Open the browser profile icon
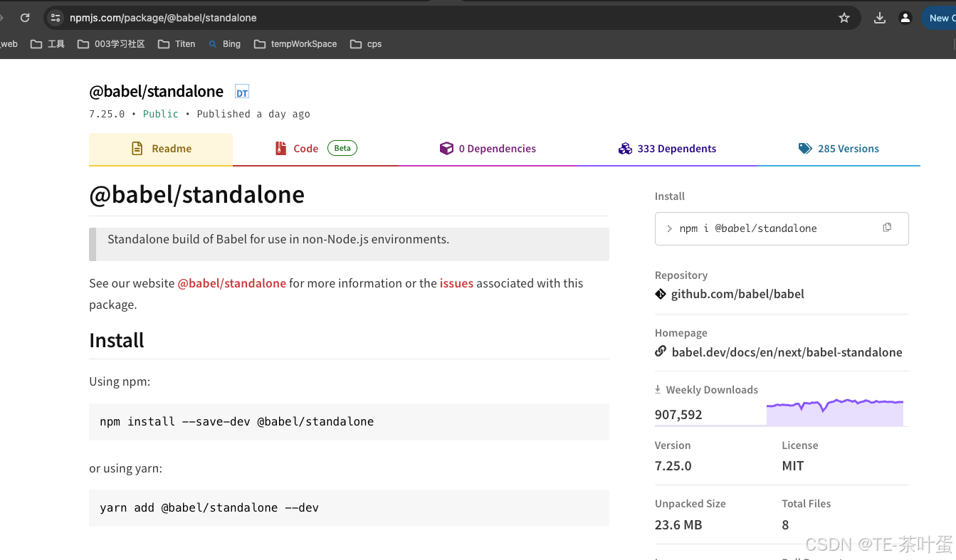 tap(905, 18)
